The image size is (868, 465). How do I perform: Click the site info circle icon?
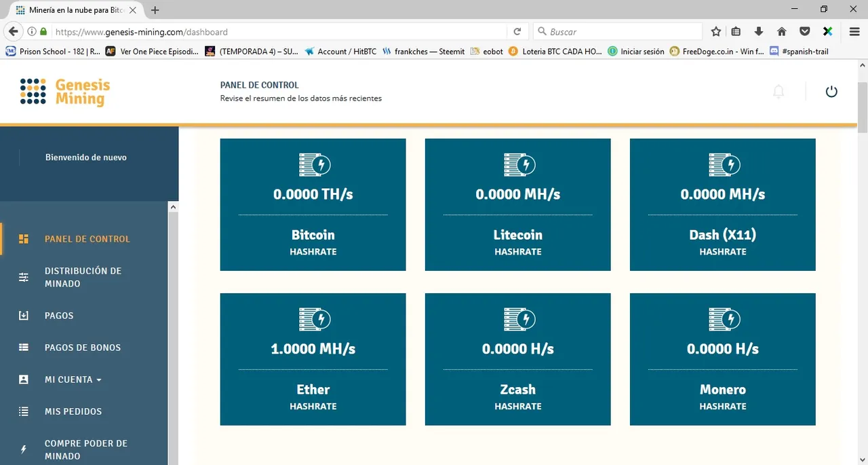tap(32, 31)
